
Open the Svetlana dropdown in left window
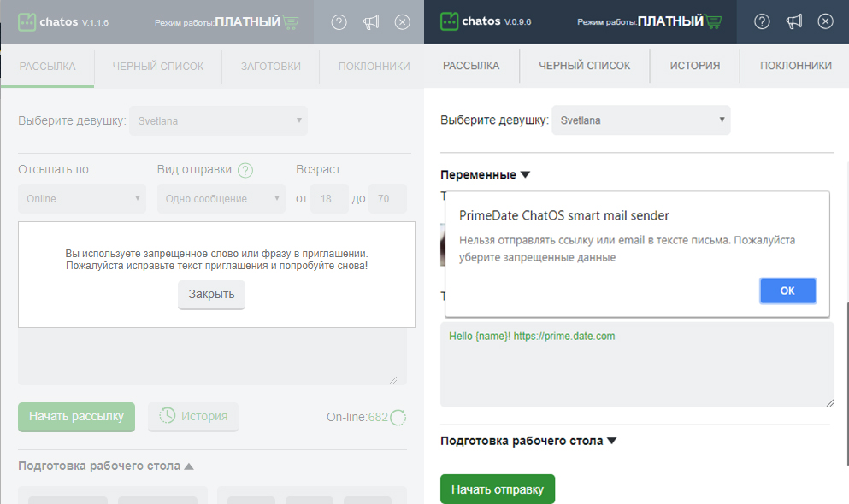[218, 121]
